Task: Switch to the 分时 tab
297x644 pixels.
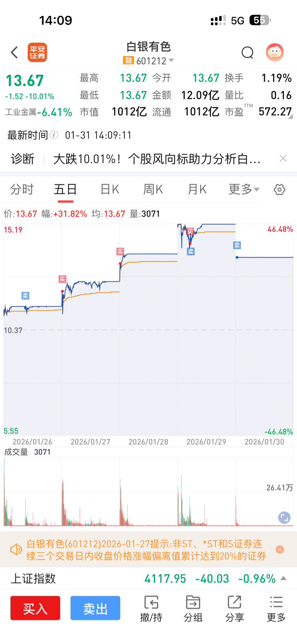Action: 22,189
